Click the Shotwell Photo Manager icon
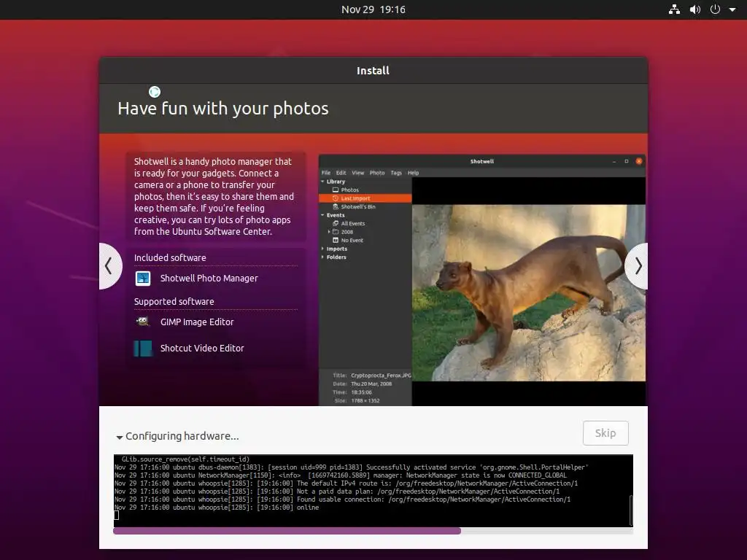This screenshot has height=560, width=747. tap(143, 278)
